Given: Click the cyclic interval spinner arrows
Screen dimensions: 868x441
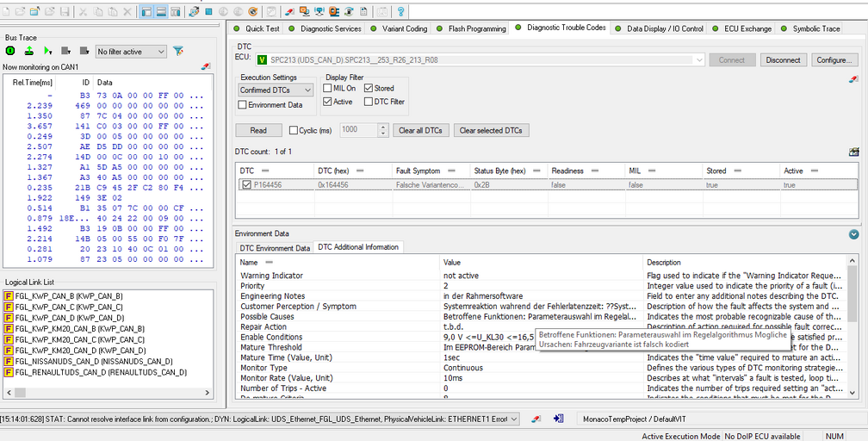Looking at the screenshot, I should tap(383, 130).
